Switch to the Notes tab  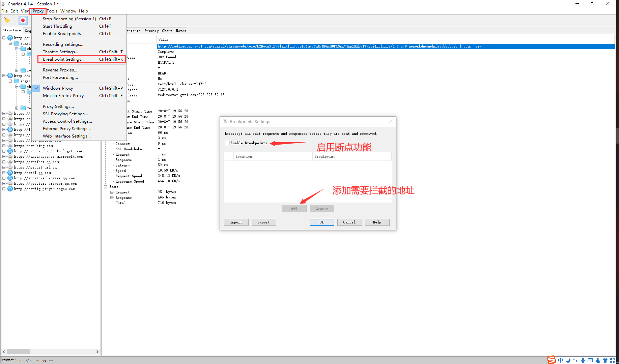tap(181, 31)
